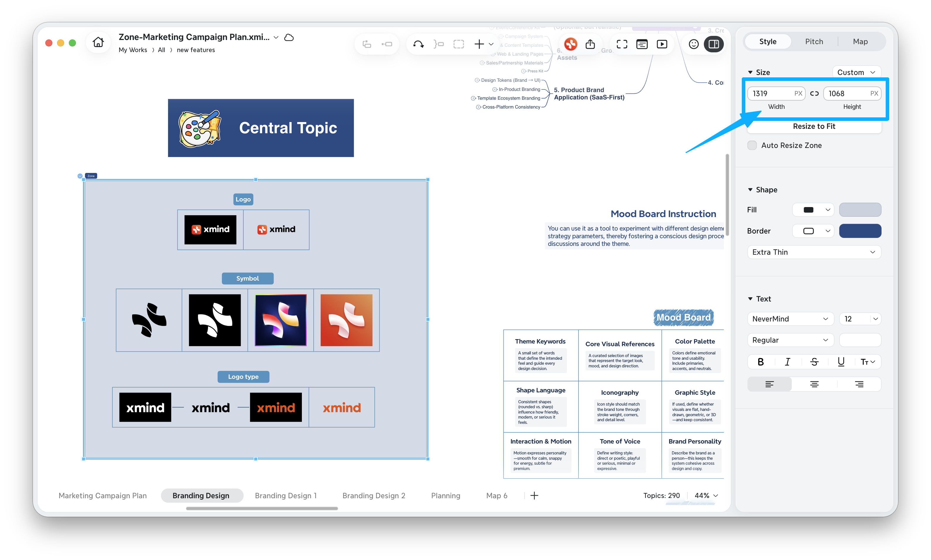Open the Regular font weight dropdown
Viewport: 931px width, 560px height.
click(791, 340)
